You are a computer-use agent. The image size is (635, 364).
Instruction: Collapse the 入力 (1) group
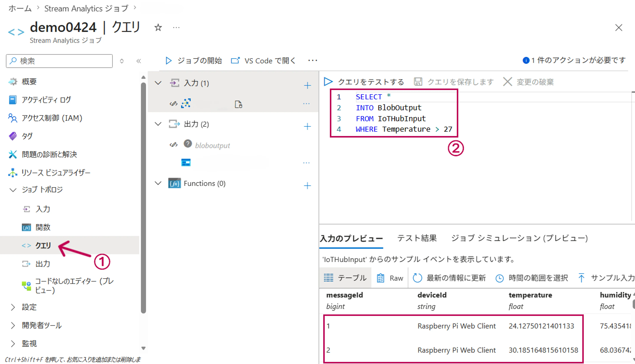pos(158,83)
